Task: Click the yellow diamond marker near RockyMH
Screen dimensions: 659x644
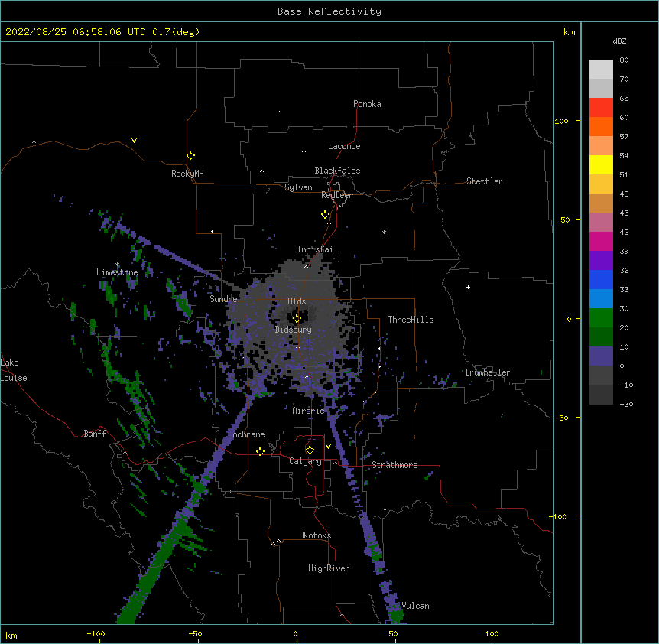Action: tap(191, 155)
